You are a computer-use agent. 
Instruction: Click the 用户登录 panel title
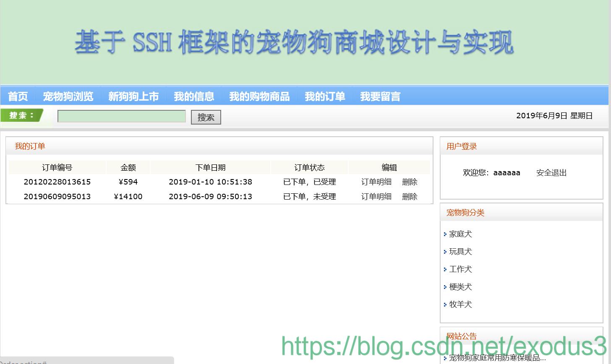(x=462, y=146)
